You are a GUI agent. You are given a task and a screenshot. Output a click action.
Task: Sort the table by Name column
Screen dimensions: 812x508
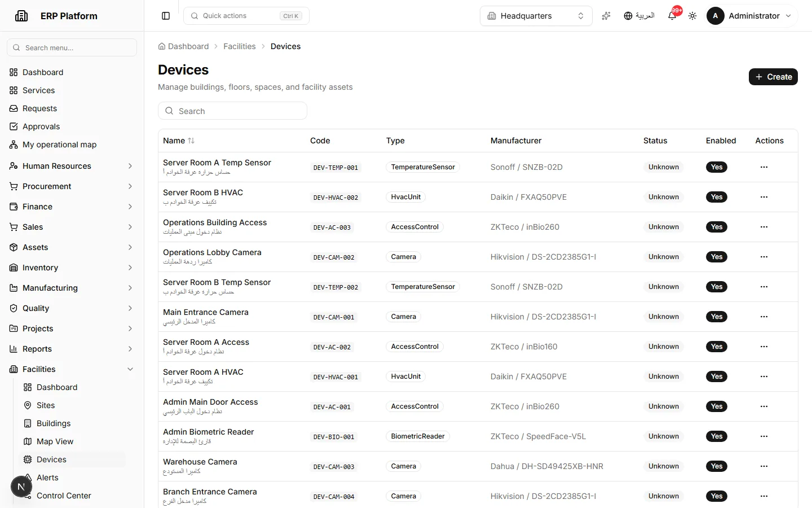point(179,141)
